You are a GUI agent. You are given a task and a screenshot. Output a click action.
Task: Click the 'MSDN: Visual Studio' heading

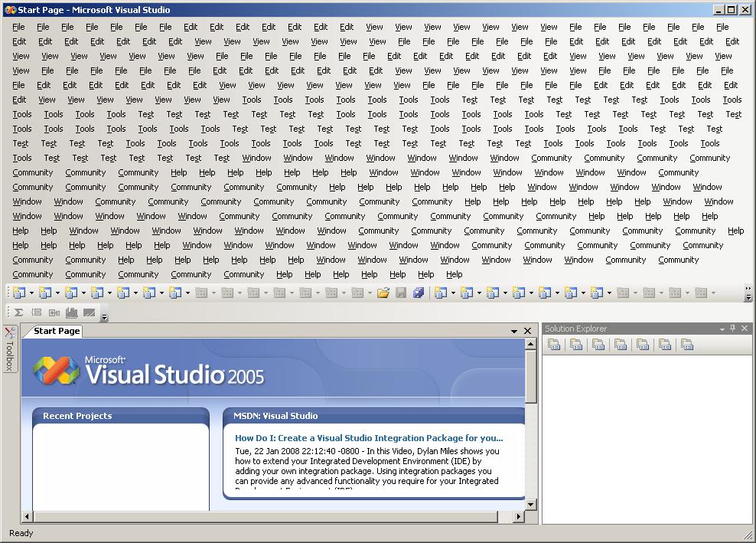pos(275,416)
